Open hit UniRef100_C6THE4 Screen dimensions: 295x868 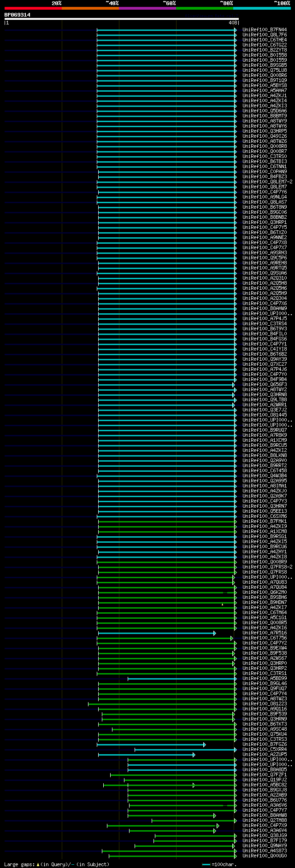coord(265,40)
